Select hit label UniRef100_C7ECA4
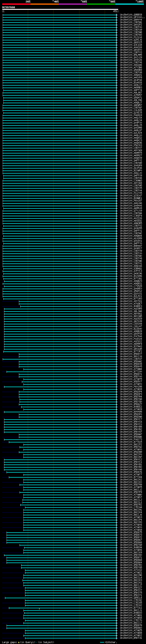This screenshot has width=146, height=644. tap(131, 507)
